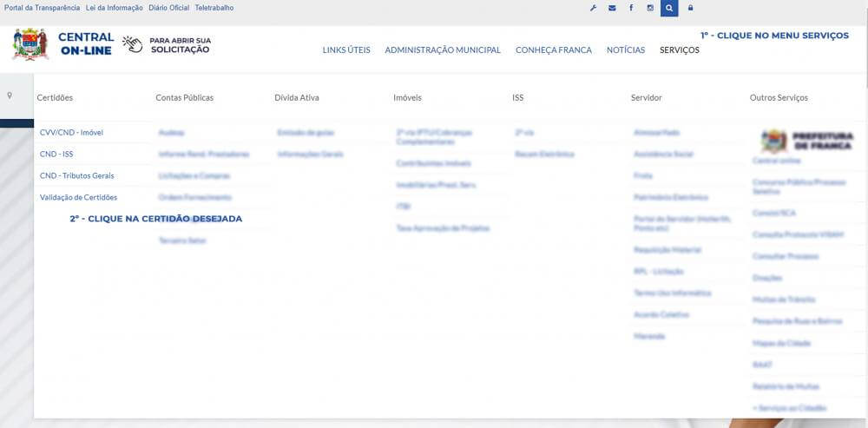Click the location pin icon at left edge

pos(10,95)
